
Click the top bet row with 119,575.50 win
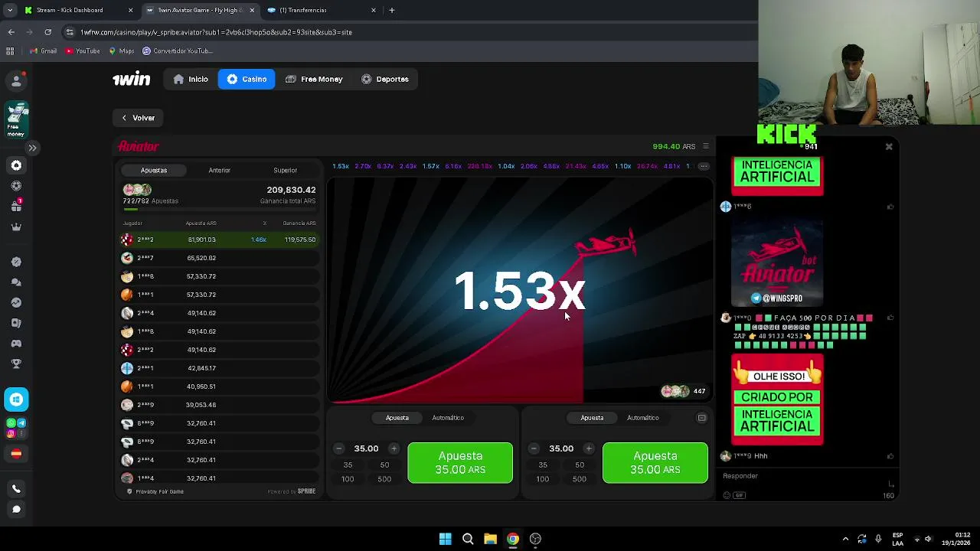219,240
